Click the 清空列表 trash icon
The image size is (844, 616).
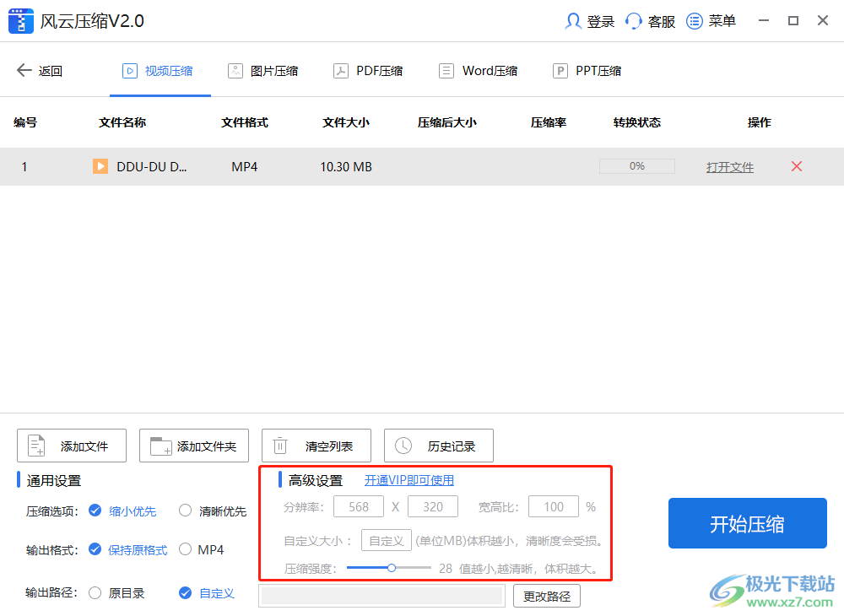pos(280,446)
